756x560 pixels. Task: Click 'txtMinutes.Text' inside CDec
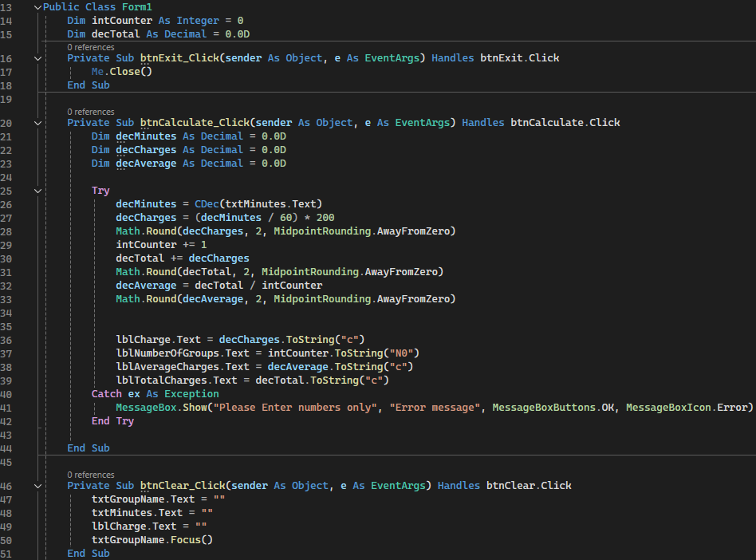[x=270, y=204]
